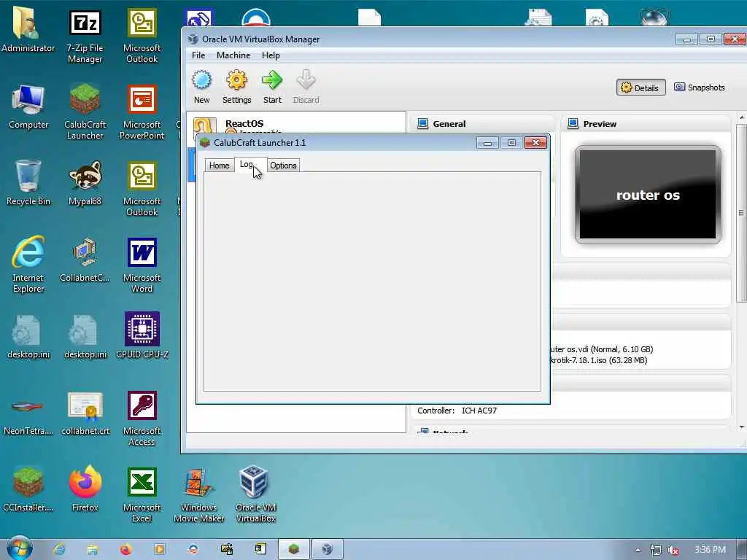The width and height of the screenshot is (747, 560).
Task: Select the Recycle Bin icon
Action: point(28,183)
